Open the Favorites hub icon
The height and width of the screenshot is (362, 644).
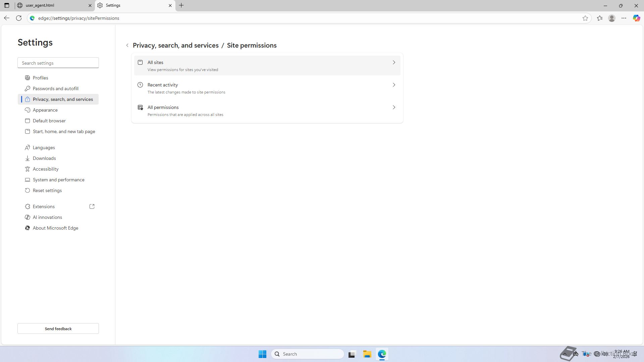600,18
